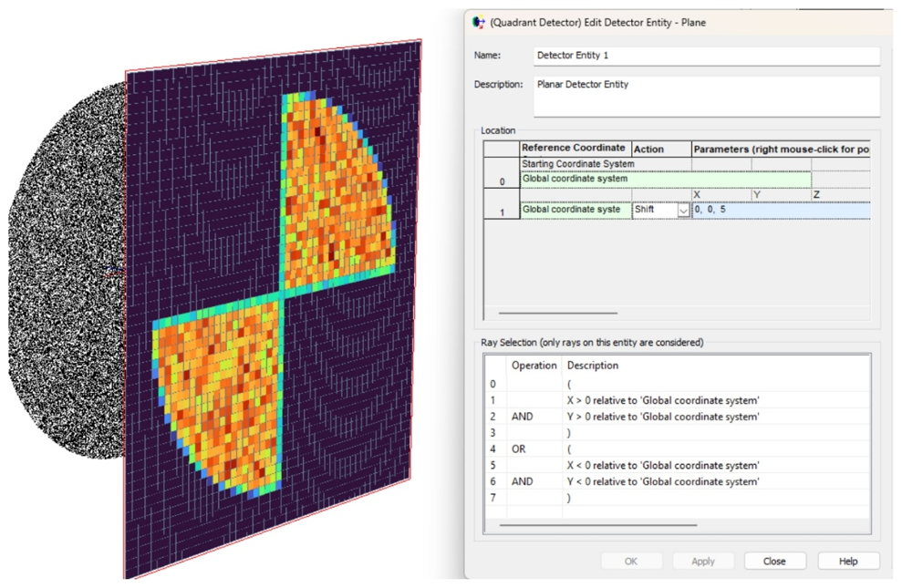Click the Location table horizontal scrollbar

click(558, 313)
